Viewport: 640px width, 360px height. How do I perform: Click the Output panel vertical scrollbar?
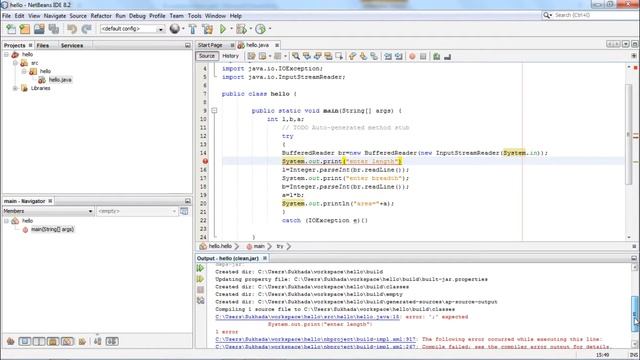point(634,313)
